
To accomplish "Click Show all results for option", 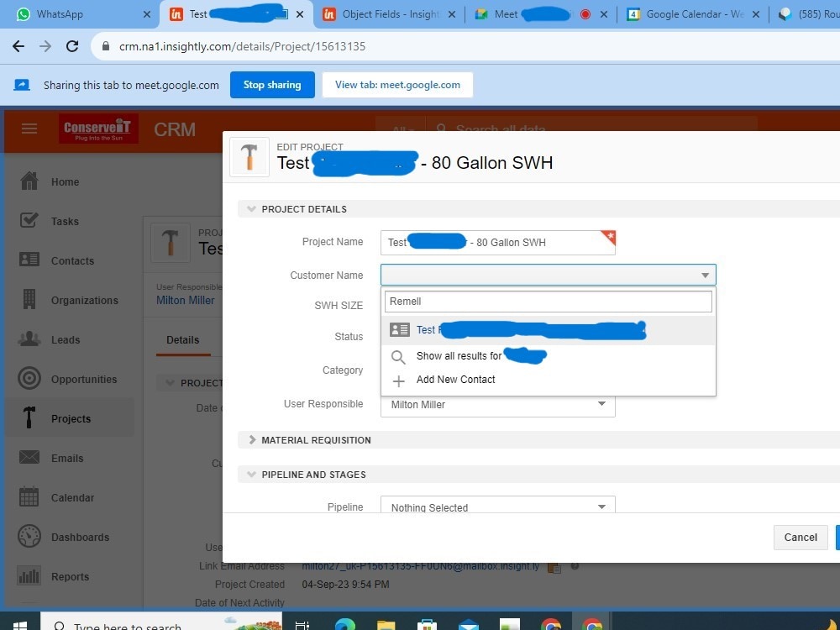I will click(x=548, y=355).
